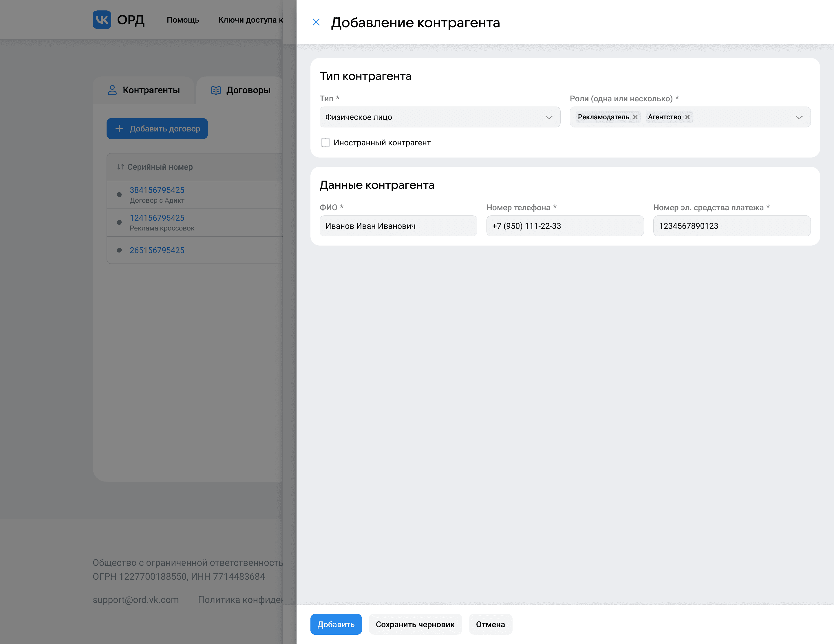The height and width of the screenshot is (644, 834).
Task: Open the Роли multi-select dropdown arrow
Action: (799, 117)
